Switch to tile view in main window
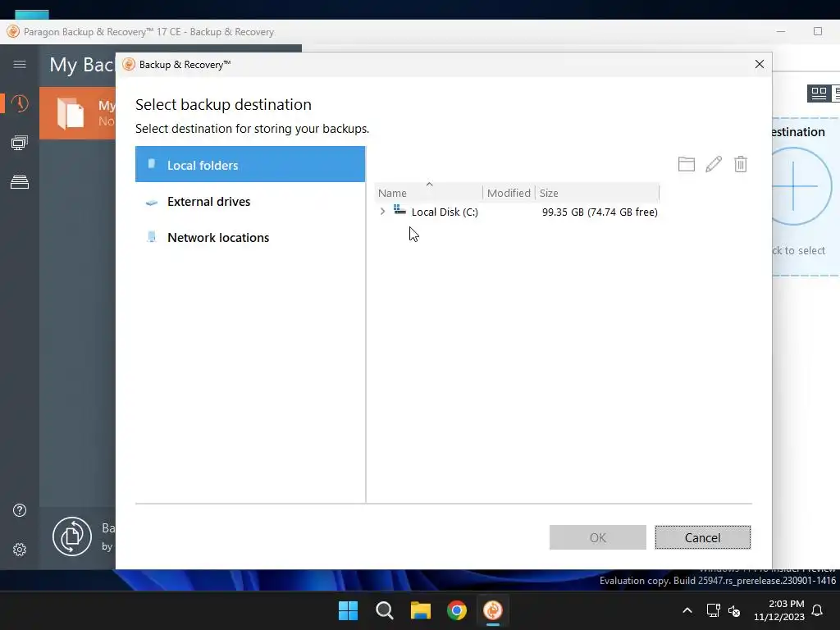The width and height of the screenshot is (840, 630). tap(819, 94)
